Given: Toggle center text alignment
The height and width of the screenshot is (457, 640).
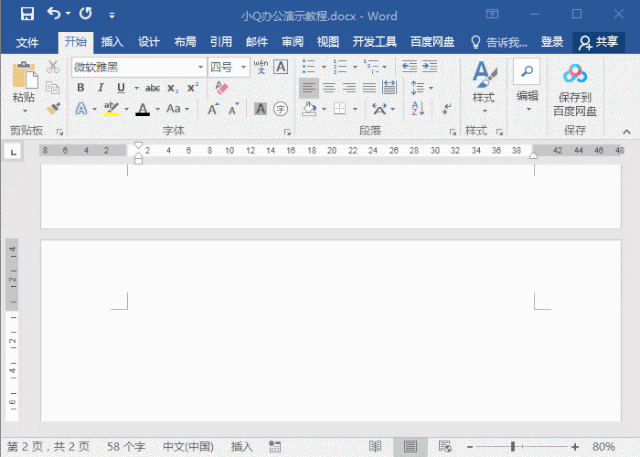Looking at the screenshot, I should click(x=329, y=88).
